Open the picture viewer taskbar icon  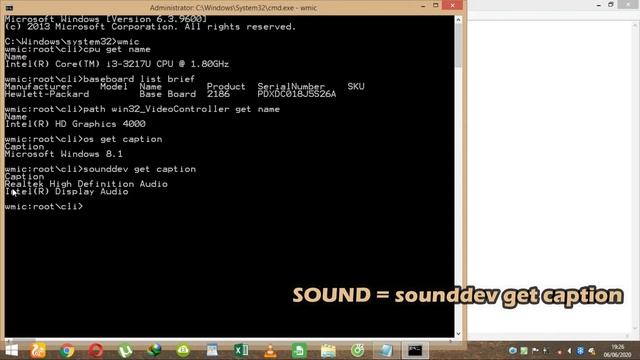tap(212, 351)
